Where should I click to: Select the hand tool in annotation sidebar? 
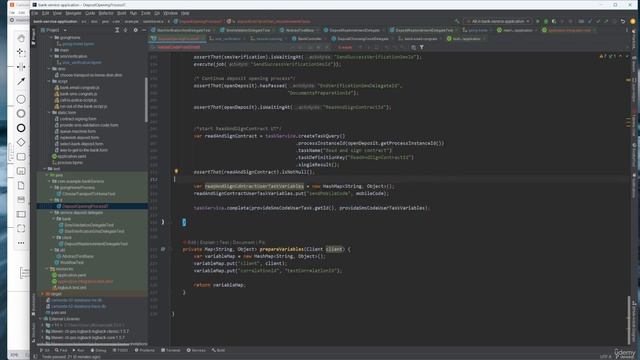[x=21, y=38]
